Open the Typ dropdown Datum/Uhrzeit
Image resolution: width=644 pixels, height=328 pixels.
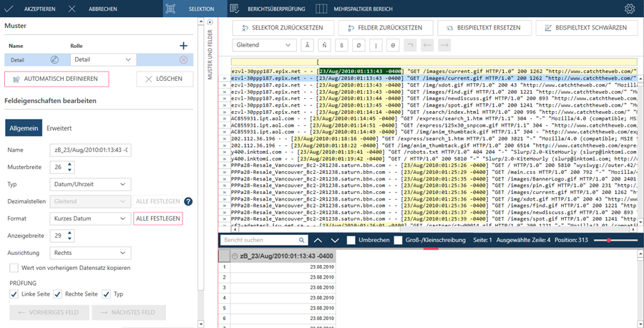pos(90,185)
